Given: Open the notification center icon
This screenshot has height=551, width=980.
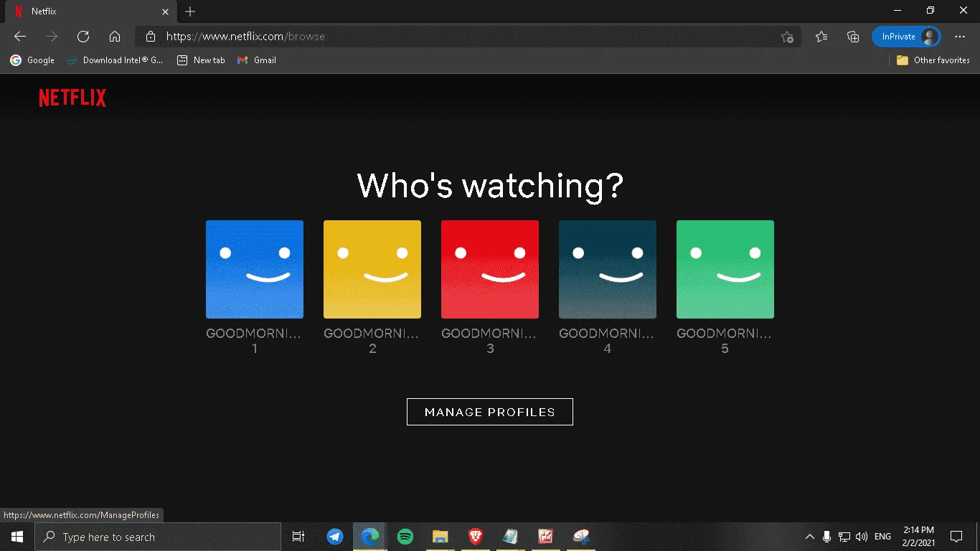Looking at the screenshot, I should [x=956, y=537].
